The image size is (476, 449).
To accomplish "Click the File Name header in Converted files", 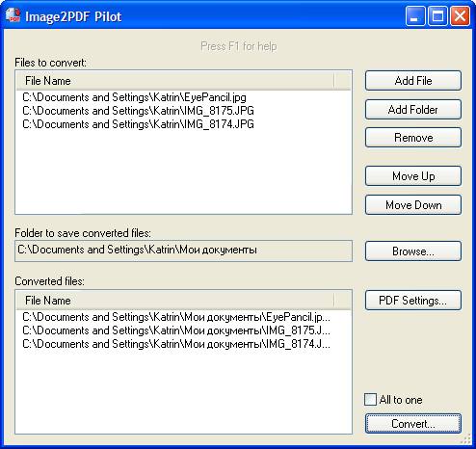I will [175, 301].
